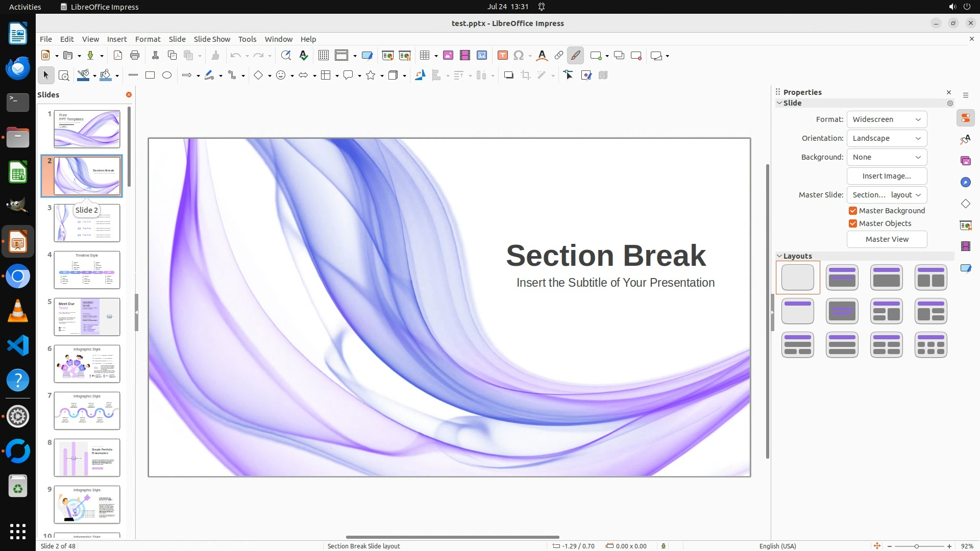980x551 pixels.
Task: Open the Format menu
Action: pyautogui.click(x=148, y=39)
